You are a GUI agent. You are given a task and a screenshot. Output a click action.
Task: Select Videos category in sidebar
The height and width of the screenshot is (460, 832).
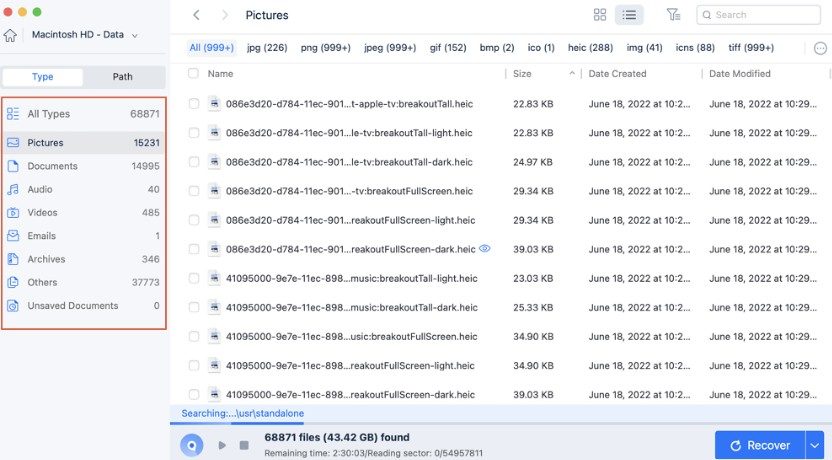pyautogui.click(x=83, y=213)
